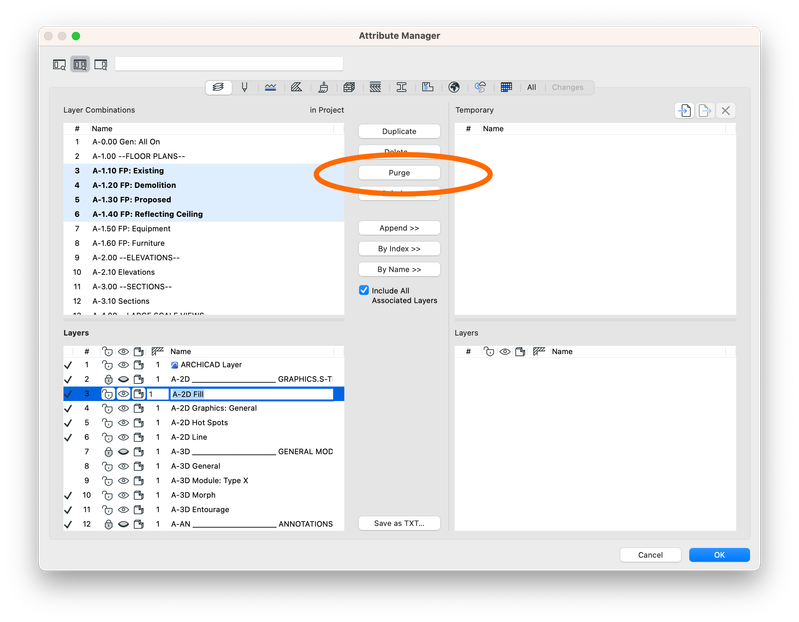Unlock the A-AN ANNOTATIONS layer
Viewport: 799px width, 622px height.
[x=108, y=524]
